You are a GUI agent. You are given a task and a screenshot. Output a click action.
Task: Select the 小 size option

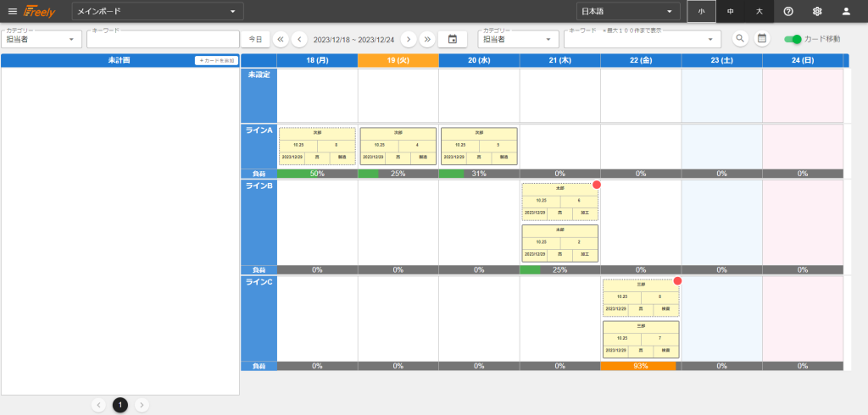(701, 11)
